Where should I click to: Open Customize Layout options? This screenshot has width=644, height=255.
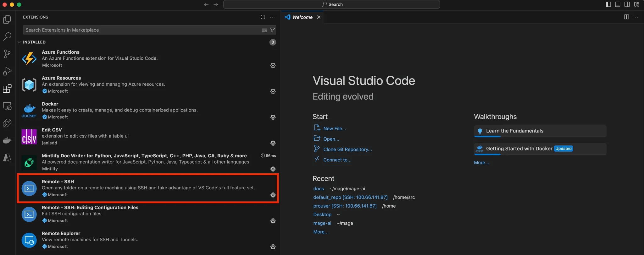click(x=636, y=4)
